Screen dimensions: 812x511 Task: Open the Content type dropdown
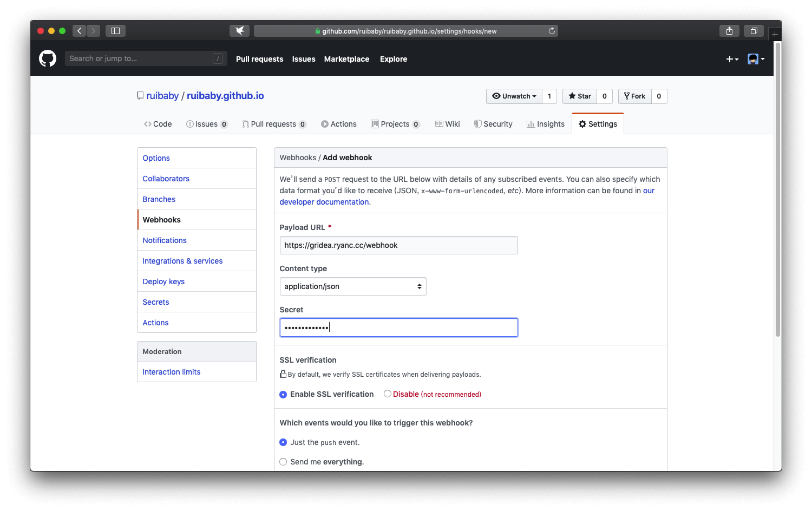point(353,286)
